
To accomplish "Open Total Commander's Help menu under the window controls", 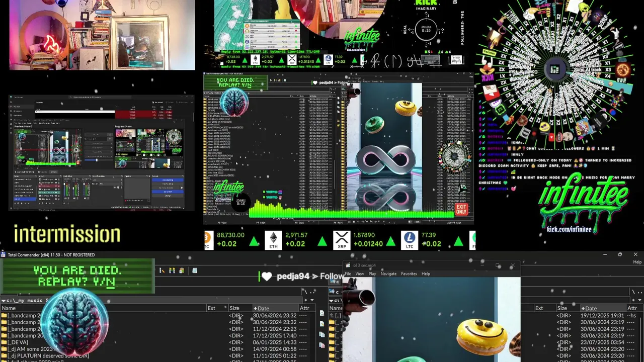I will point(637,262).
